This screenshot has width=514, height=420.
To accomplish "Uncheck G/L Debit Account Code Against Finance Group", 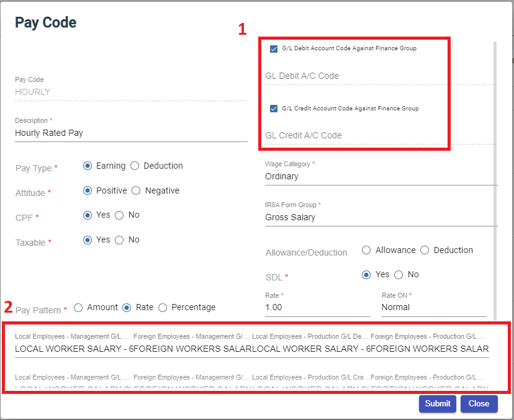I will 274,49.
